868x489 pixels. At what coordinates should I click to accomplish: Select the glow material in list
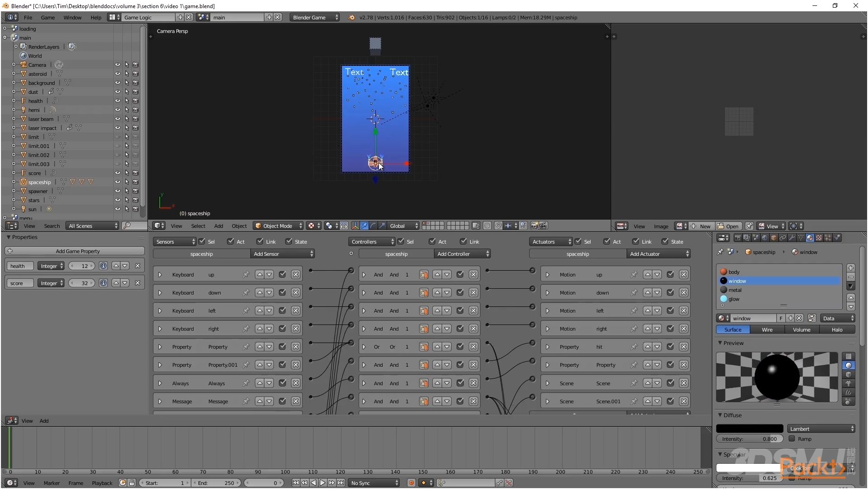pos(779,299)
